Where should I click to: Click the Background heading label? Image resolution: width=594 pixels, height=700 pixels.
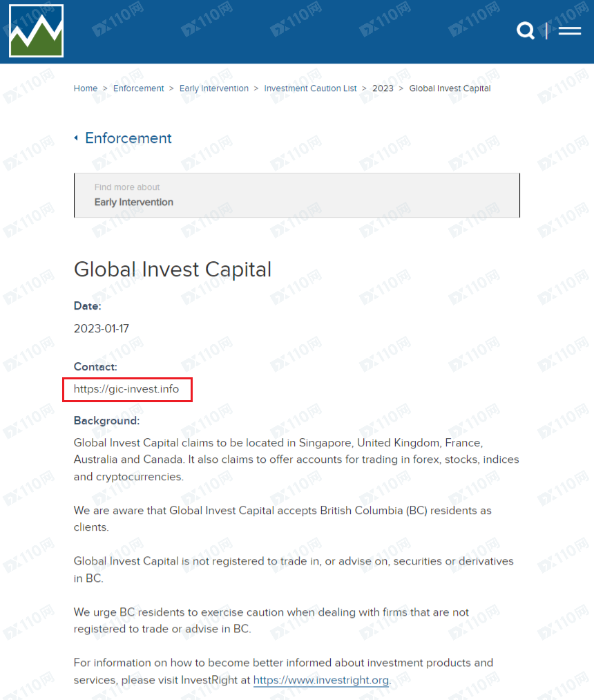(x=106, y=421)
